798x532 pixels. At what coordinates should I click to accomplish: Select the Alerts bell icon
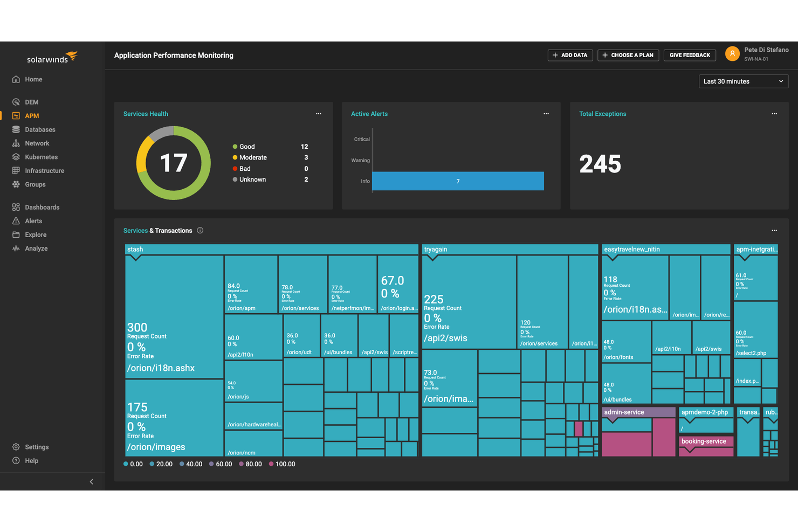coord(16,220)
